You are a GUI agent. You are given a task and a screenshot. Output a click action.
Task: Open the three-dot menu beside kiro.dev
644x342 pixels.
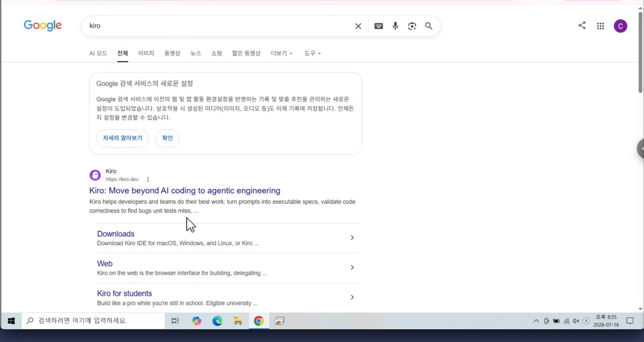click(x=148, y=179)
